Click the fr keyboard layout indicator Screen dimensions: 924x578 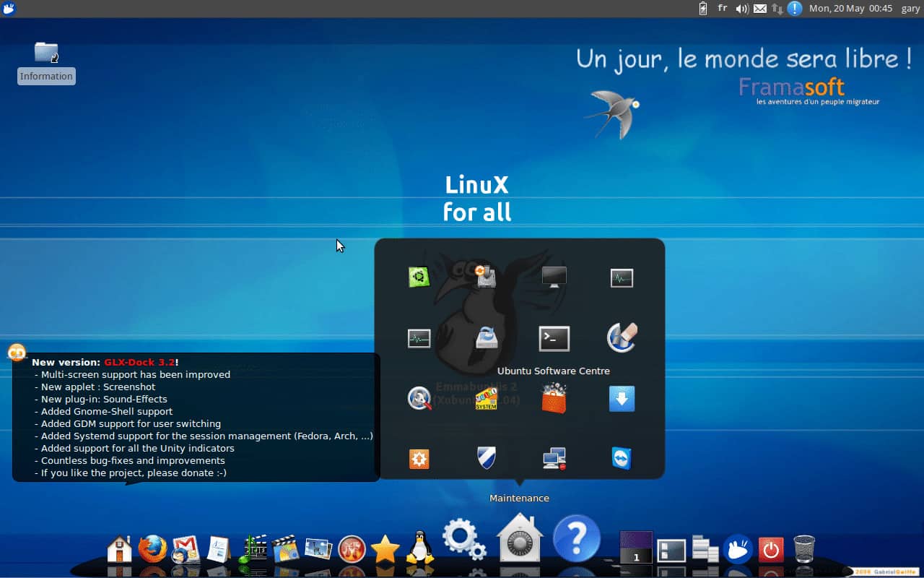coord(723,9)
